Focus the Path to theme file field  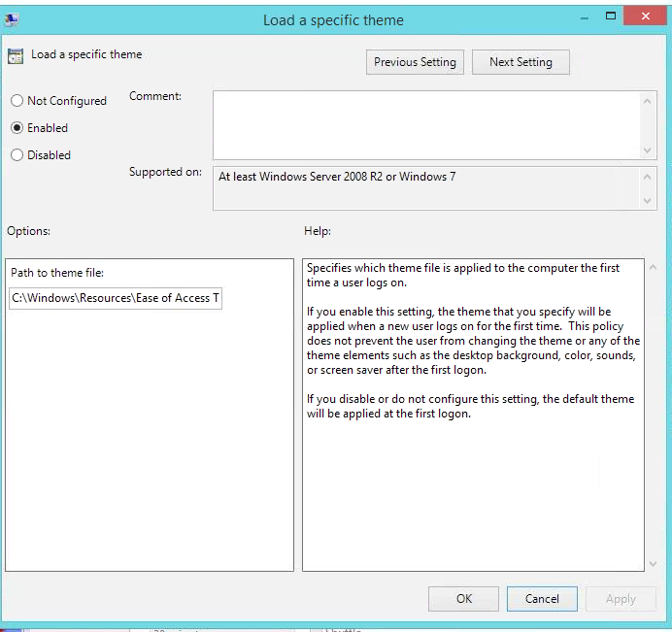click(116, 298)
